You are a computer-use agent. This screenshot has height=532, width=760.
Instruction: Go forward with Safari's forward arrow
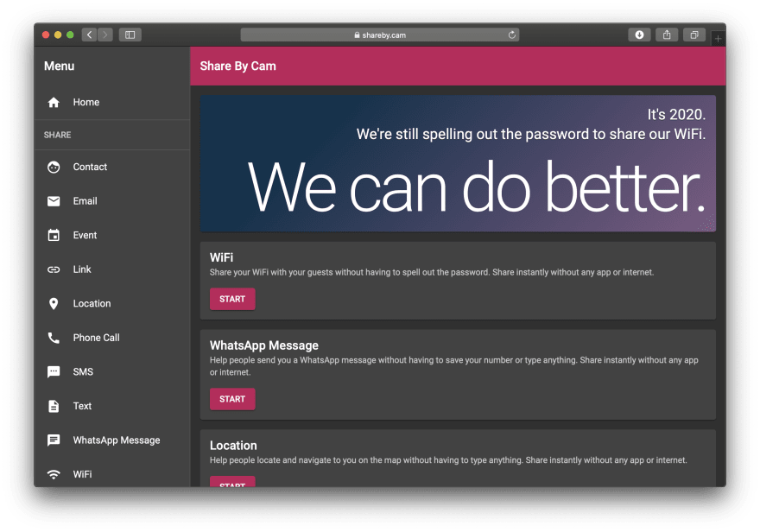coord(105,35)
